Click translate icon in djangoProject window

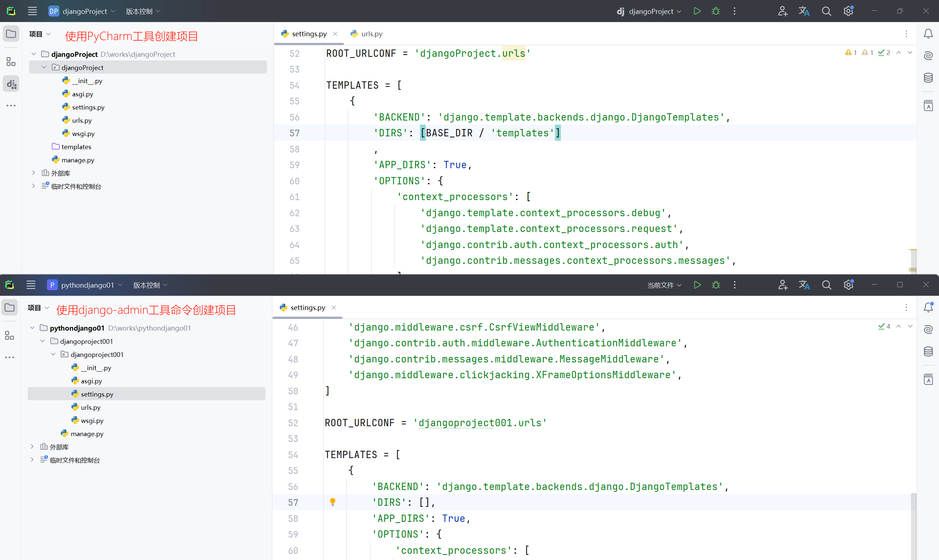(x=804, y=11)
